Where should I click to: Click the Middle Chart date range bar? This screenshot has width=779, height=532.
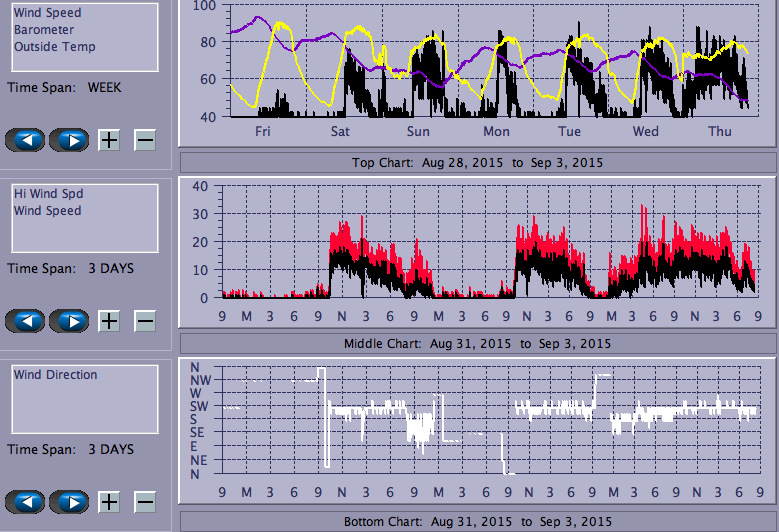(x=477, y=343)
